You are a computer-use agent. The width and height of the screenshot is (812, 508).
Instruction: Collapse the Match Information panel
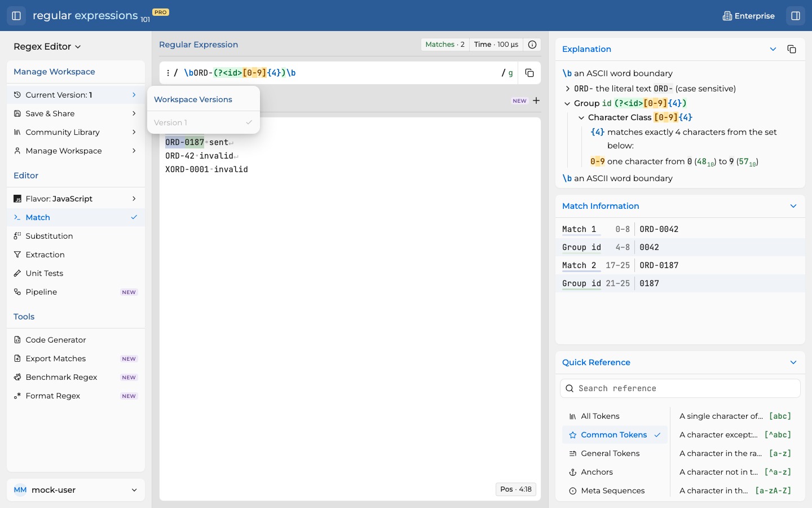click(x=793, y=206)
